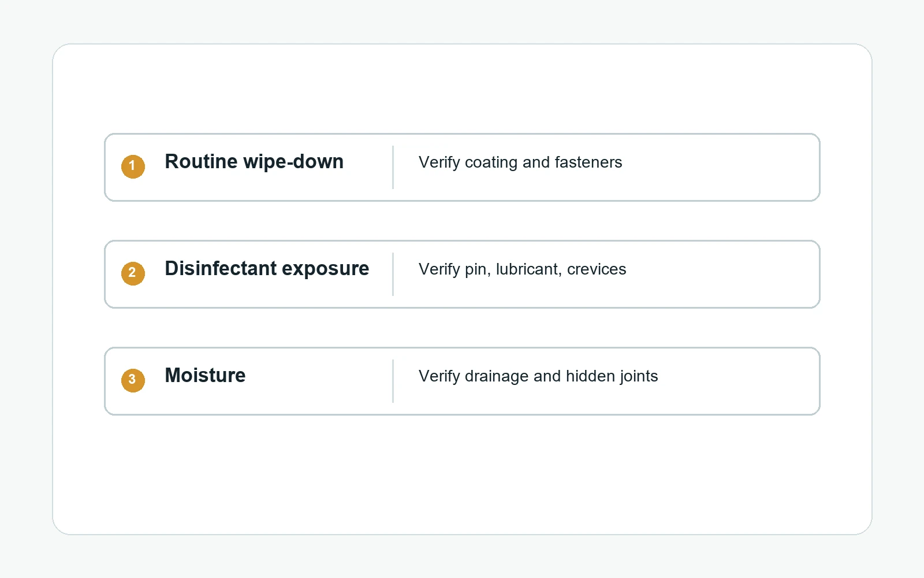Screen dimensions: 924x578
Task: Select the Routine wipe-down heading
Action: [254, 162]
